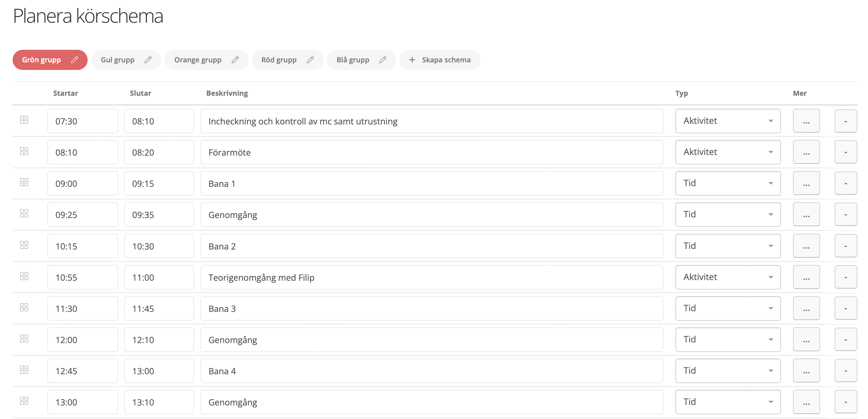868x419 pixels.
Task: Click start time field showing 07:30
Action: click(83, 121)
